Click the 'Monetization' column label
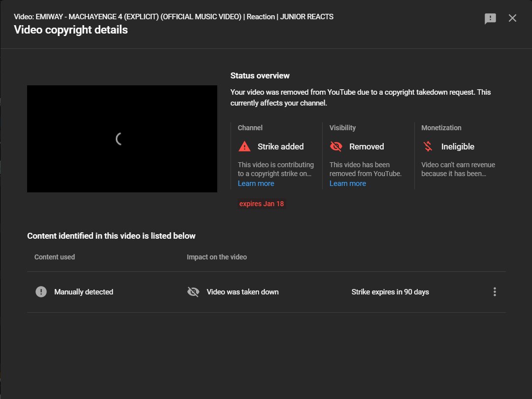 tap(441, 128)
